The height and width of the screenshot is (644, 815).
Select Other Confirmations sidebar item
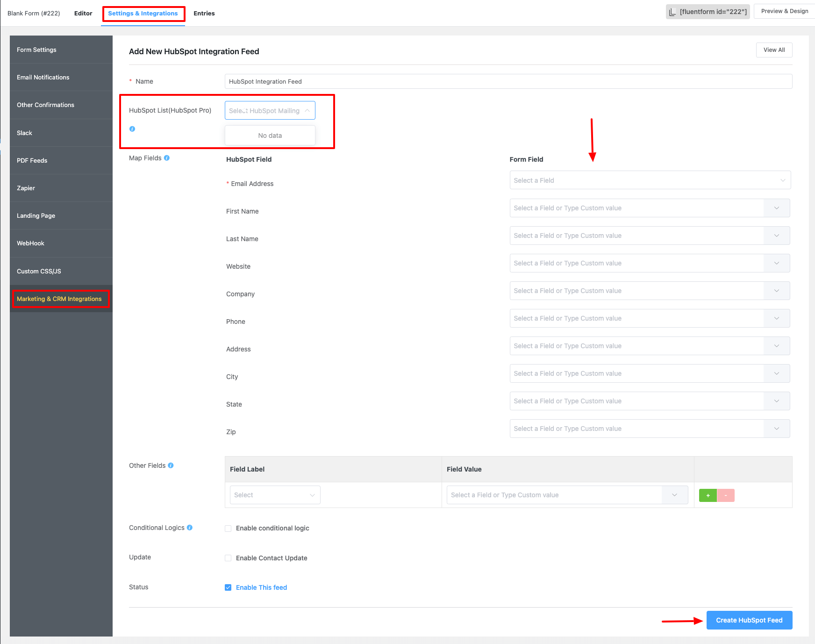click(x=61, y=105)
